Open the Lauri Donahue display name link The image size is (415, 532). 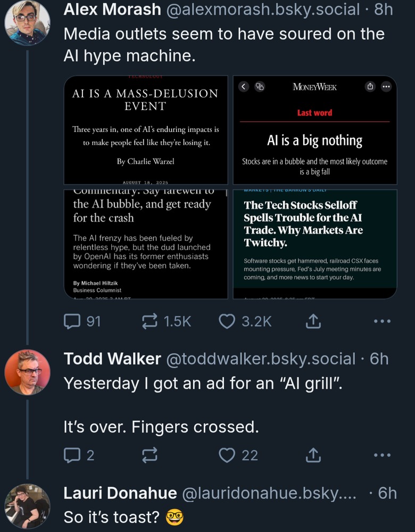(x=120, y=493)
